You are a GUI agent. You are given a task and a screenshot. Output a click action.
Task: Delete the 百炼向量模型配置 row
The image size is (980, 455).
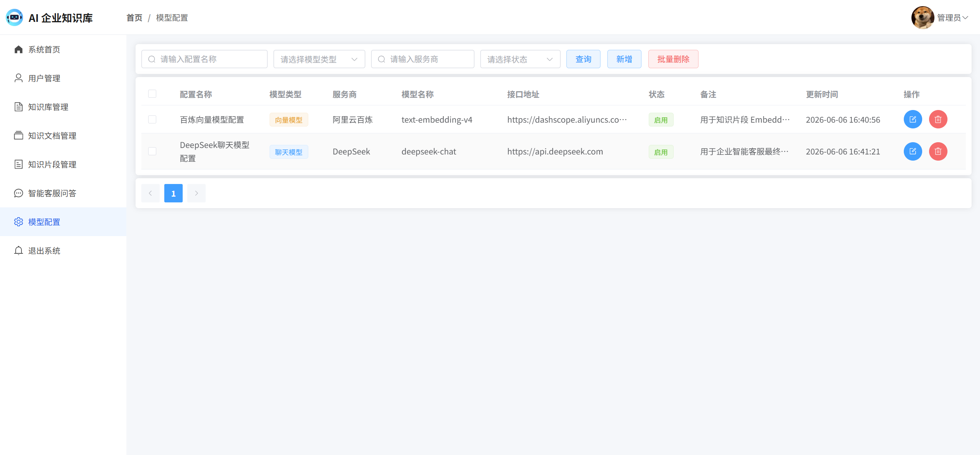tap(938, 119)
